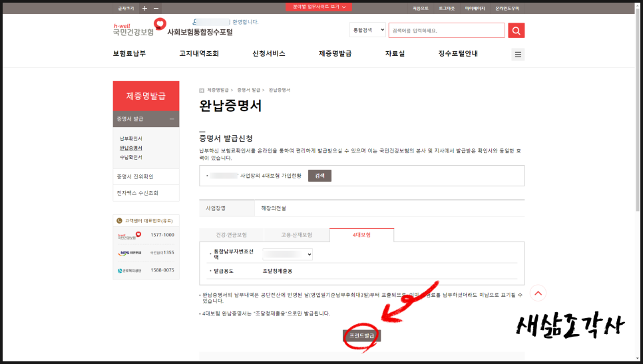This screenshot has height=364, width=643.
Task: Open 전자팩스 수신조회 in the sidebar
Action: tap(146, 193)
